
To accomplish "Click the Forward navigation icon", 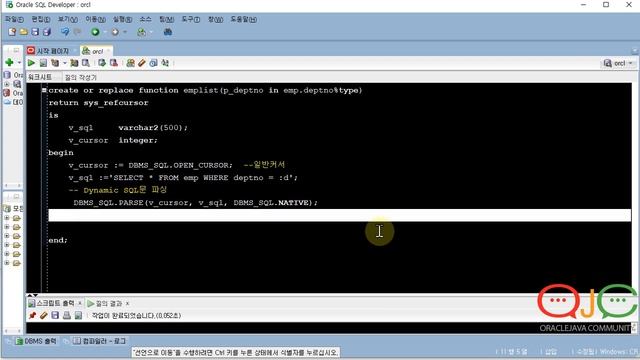I will (x=116, y=32).
